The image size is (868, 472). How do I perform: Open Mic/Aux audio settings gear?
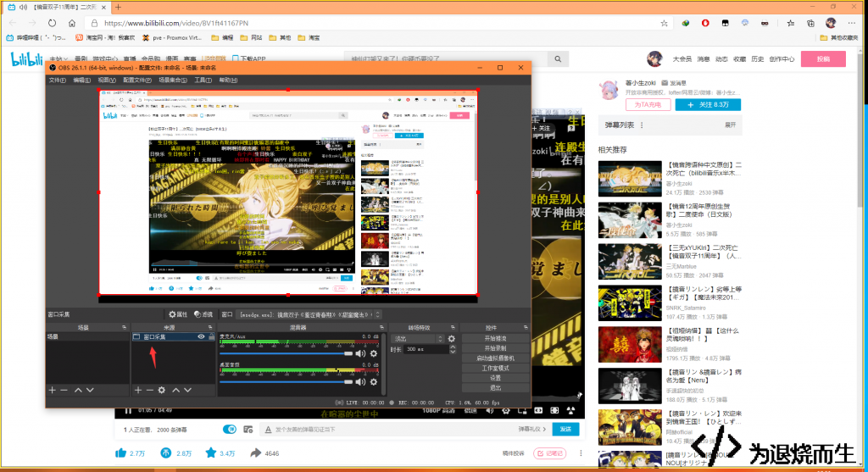pos(374,353)
